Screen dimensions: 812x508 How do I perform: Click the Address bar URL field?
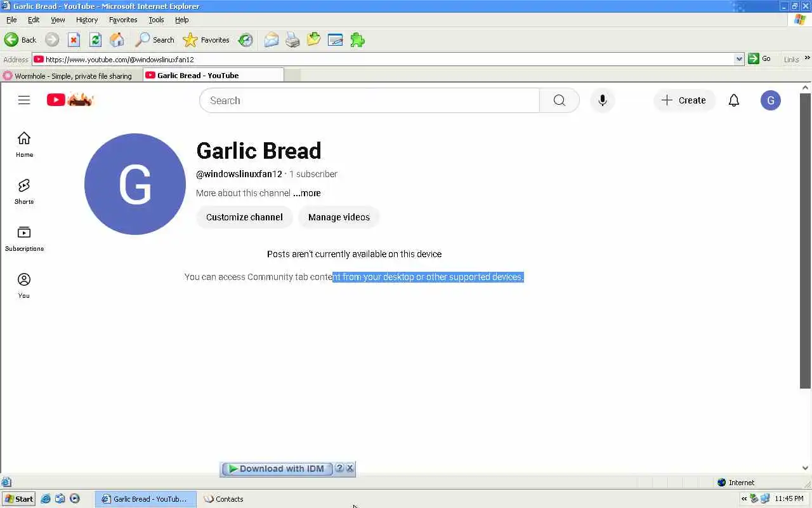coord(383,59)
